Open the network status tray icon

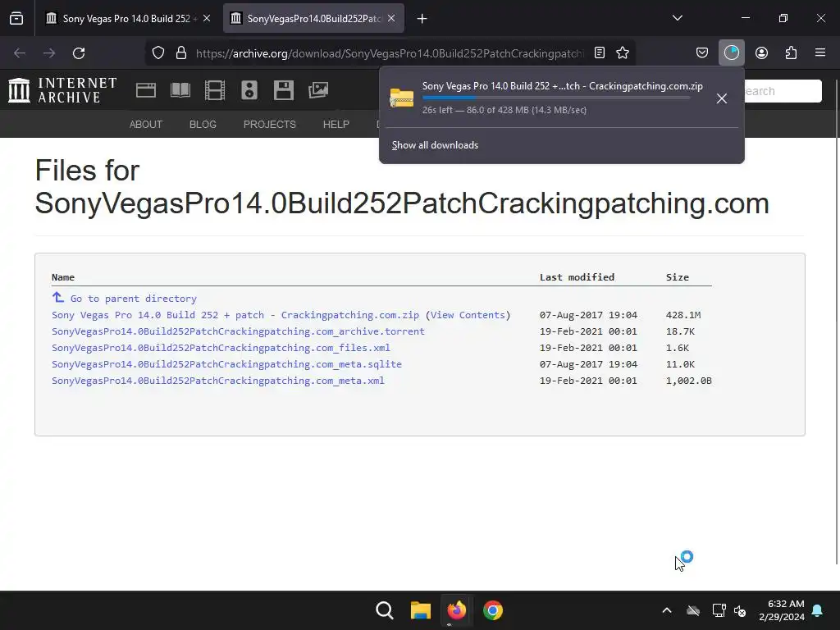click(x=719, y=610)
